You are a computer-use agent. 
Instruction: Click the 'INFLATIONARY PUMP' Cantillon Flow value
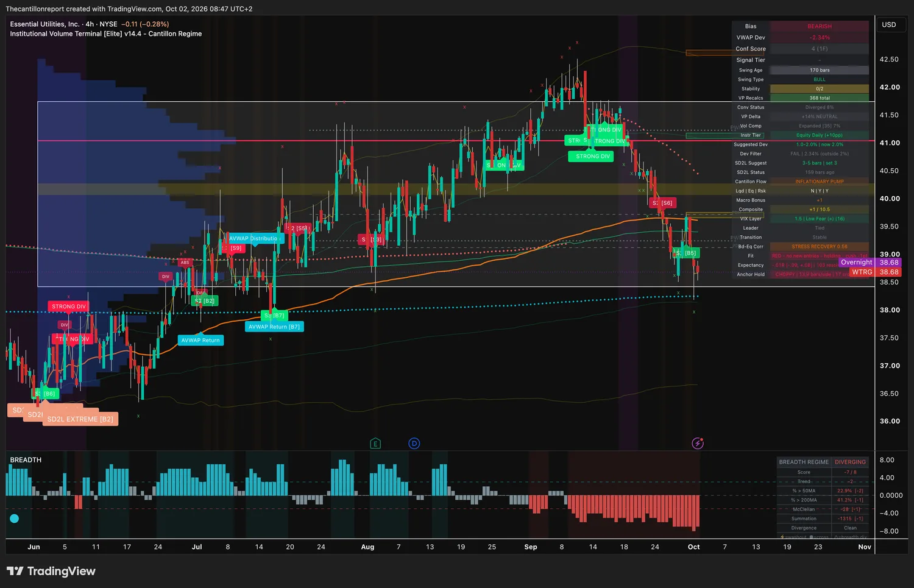(x=820, y=182)
